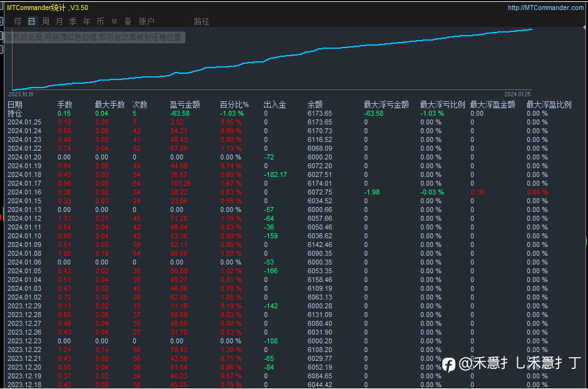588x389 pixels.
Task: Switch to the 账户 account tab
Action: [x=146, y=21]
